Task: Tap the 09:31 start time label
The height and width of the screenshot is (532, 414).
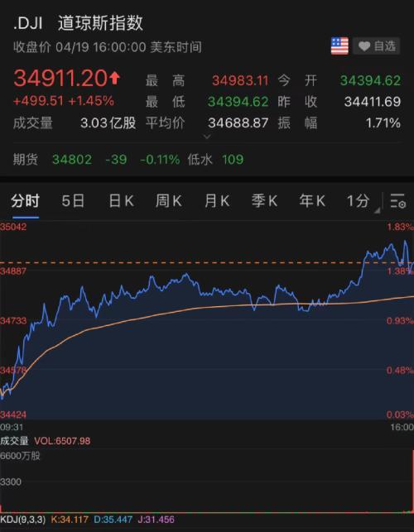Action: 12,427
